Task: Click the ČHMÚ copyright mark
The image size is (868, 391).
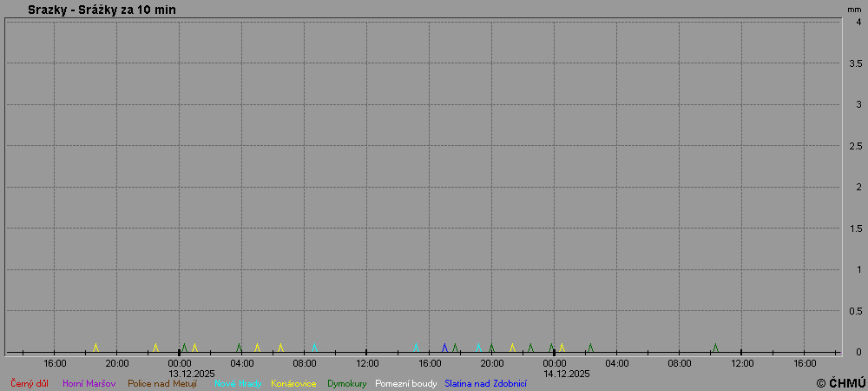Action: 840,383
